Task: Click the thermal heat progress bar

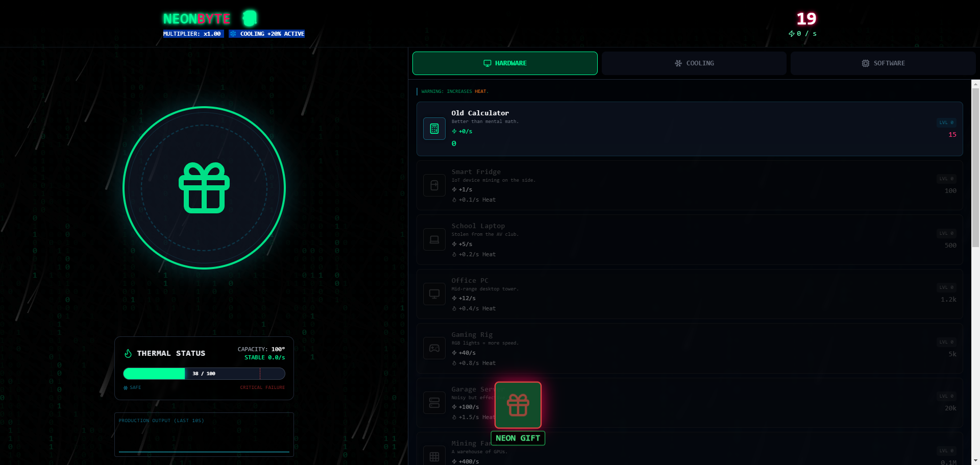Action: (204, 374)
